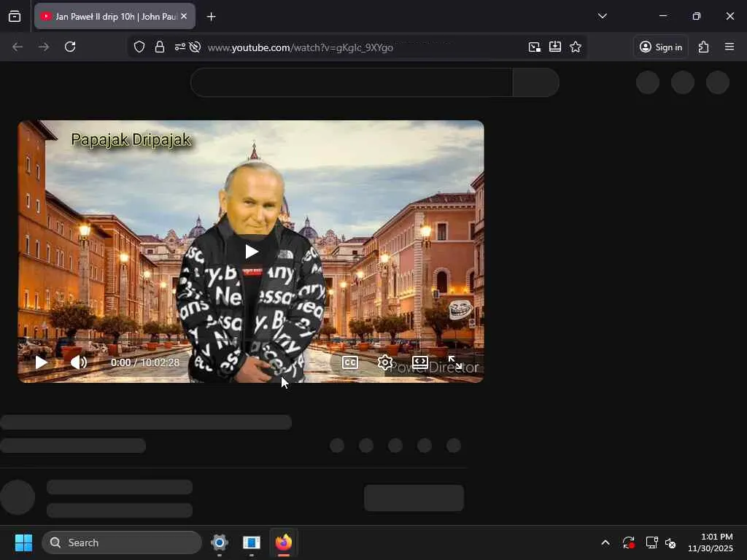Switch to the Jan Paweł II drip tab
The width and height of the screenshot is (747, 560).
pos(115,17)
